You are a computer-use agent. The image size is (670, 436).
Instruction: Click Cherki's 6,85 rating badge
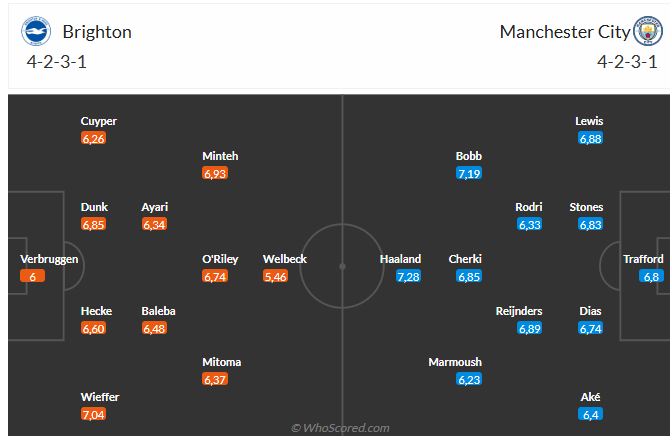tap(469, 276)
